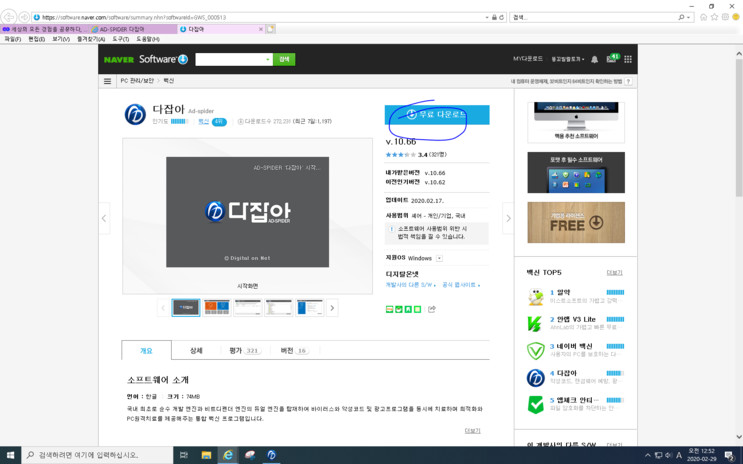The height and width of the screenshot is (464, 743).
Task: Open a new browser tab
Action: 271,29
